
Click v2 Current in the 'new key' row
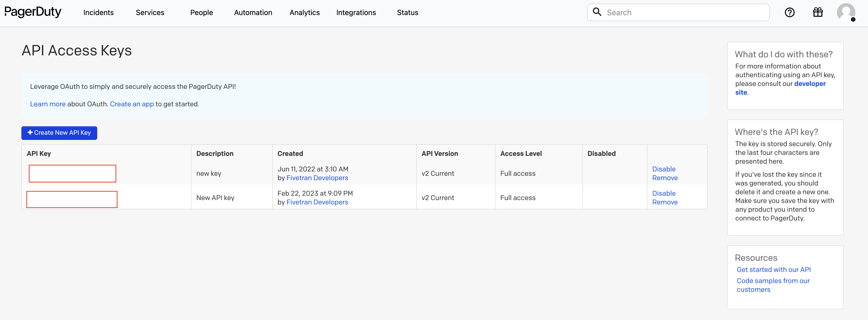click(x=438, y=173)
